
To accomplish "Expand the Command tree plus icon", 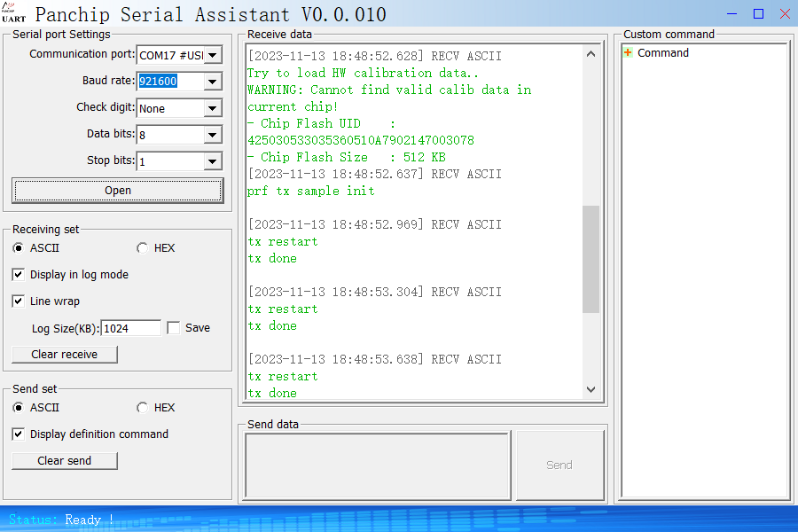I will click(x=628, y=52).
